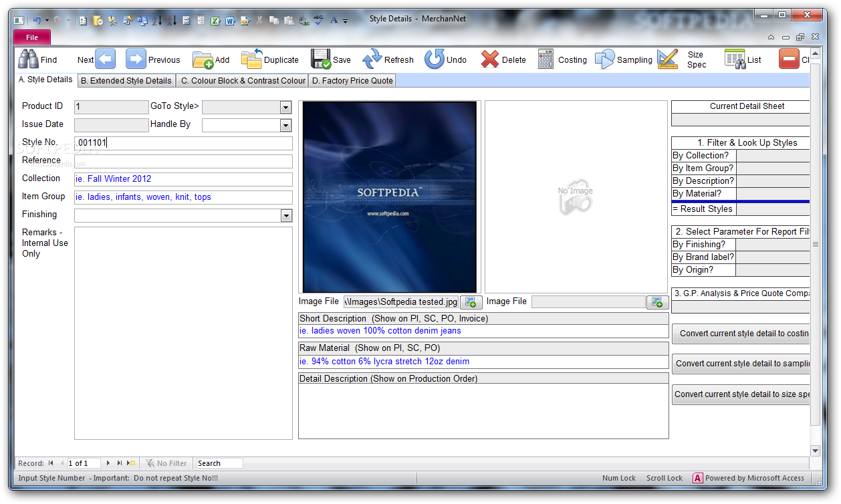Delete the record with red X
This screenshot has height=504, width=841.
(490, 59)
